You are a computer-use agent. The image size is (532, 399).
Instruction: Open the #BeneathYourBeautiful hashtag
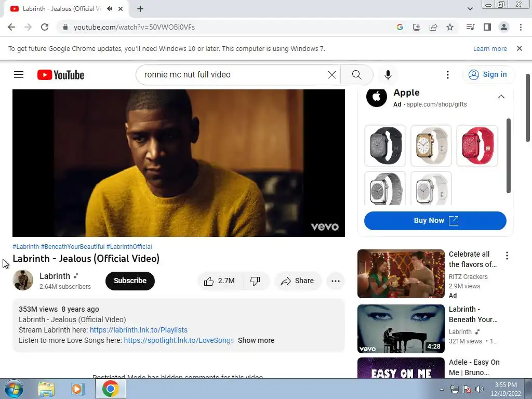(x=73, y=247)
